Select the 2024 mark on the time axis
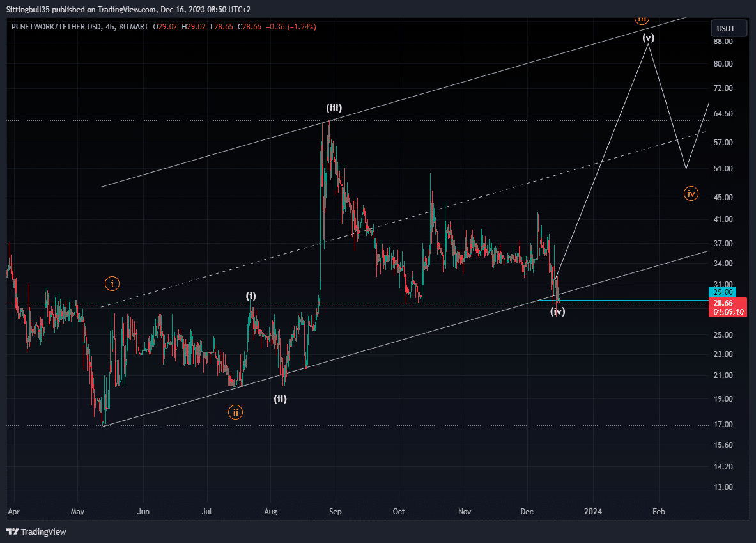 (593, 512)
